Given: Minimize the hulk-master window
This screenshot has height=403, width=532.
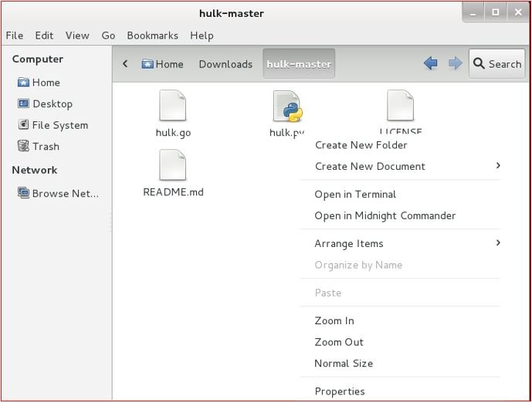Looking at the screenshot, I should coord(473,12).
